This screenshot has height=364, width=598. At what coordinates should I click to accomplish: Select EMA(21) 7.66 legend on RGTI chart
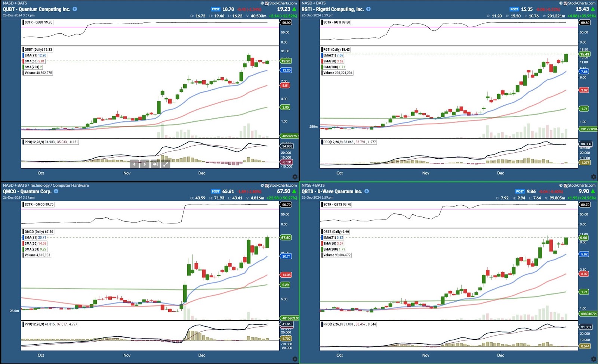pos(333,55)
